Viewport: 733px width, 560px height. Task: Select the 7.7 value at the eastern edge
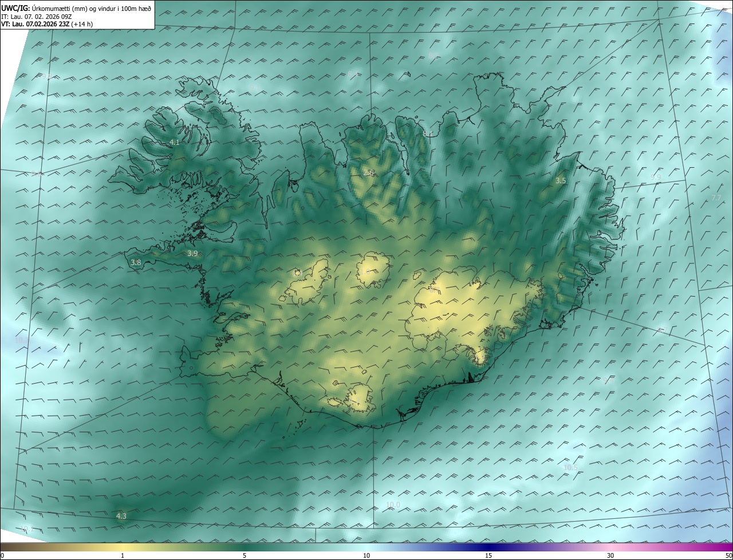tap(716, 198)
